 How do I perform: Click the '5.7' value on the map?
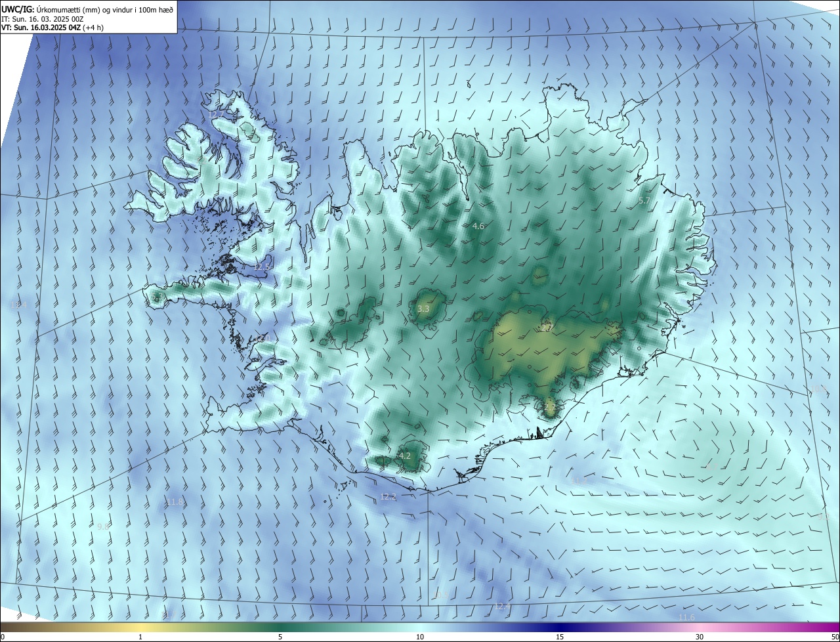(644, 201)
